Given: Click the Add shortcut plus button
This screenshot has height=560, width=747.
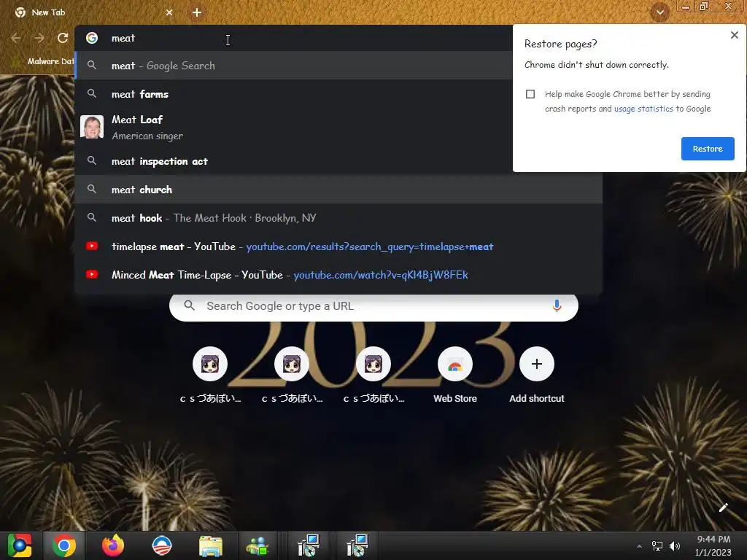Looking at the screenshot, I should (537, 365).
